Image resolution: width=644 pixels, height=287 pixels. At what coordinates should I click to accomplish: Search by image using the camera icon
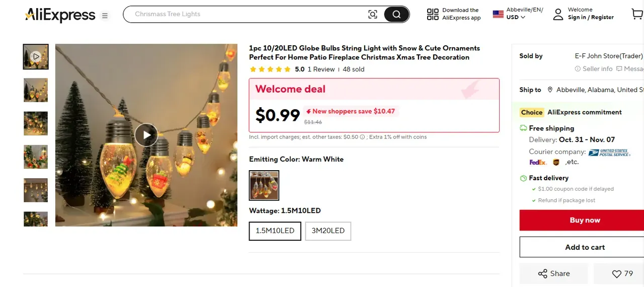[373, 14]
